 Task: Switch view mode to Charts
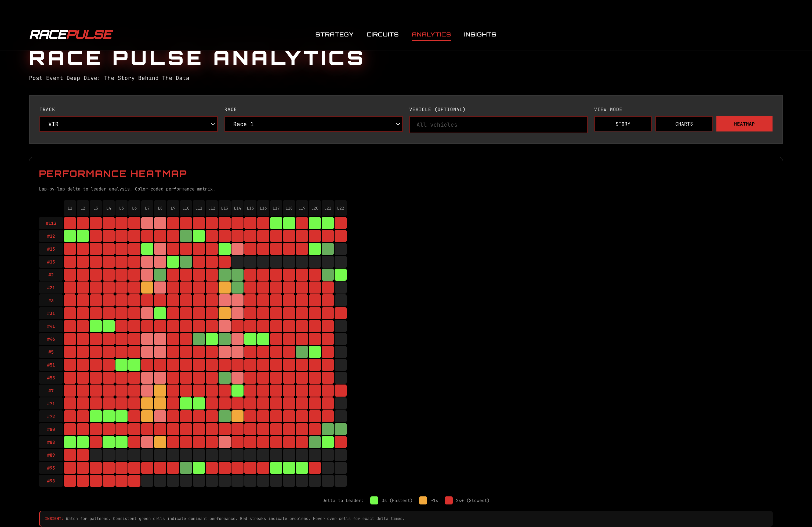684,124
